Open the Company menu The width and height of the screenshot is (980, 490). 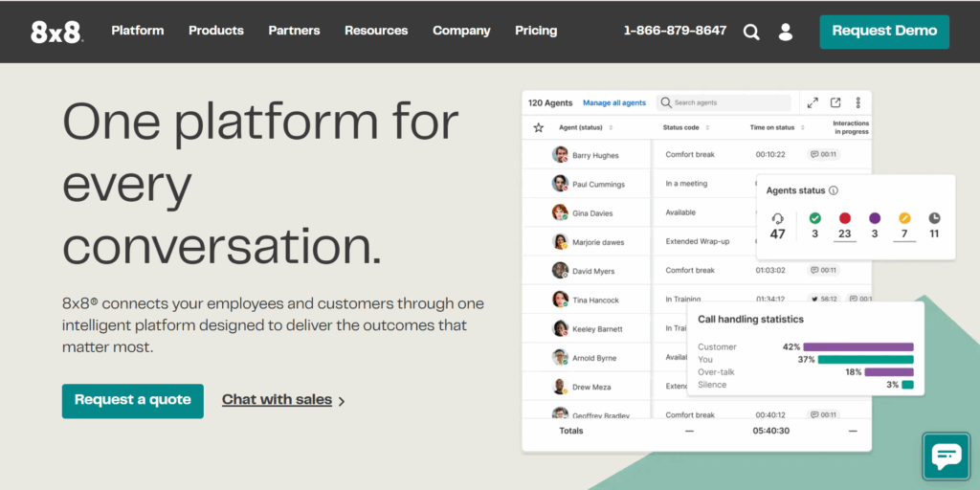[461, 31]
